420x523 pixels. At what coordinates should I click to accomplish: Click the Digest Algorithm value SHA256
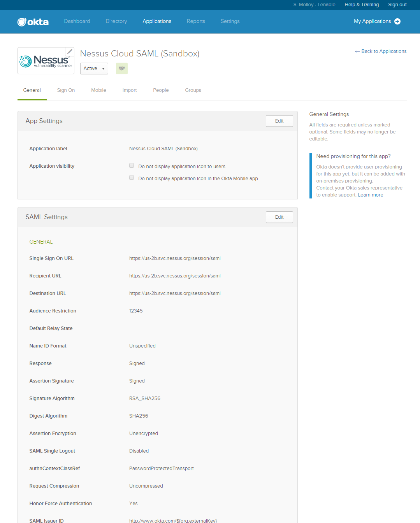(139, 416)
